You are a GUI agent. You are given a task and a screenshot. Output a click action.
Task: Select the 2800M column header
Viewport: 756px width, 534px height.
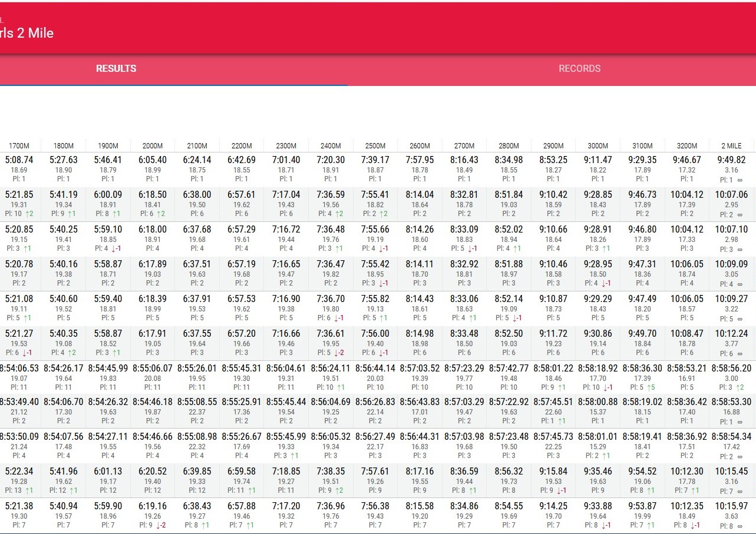509,146
